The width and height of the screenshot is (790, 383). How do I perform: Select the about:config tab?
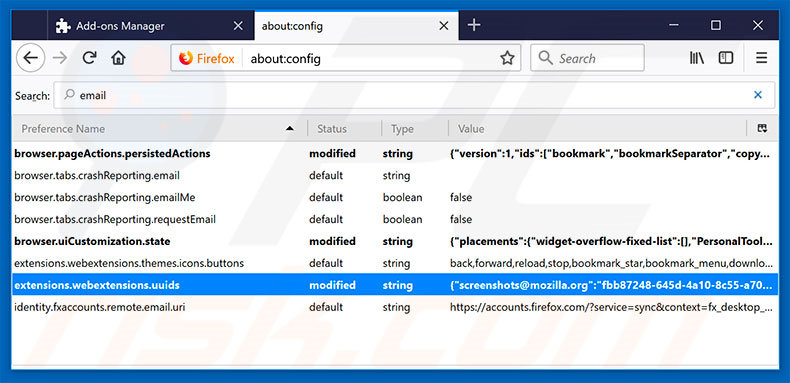(356, 26)
